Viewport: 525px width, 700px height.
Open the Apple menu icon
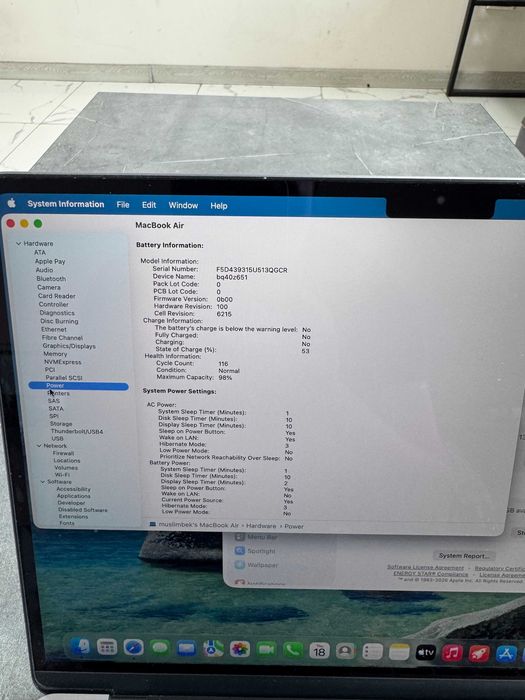12,204
